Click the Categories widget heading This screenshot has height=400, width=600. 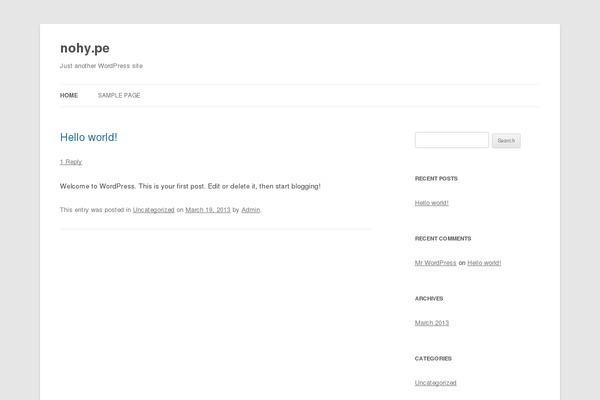pos(433,359)
